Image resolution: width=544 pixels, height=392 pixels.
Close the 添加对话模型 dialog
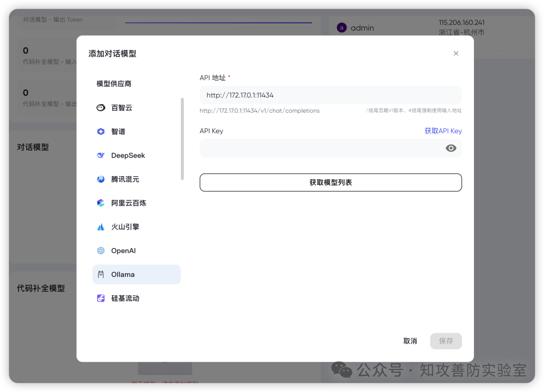tap(456, 53)
